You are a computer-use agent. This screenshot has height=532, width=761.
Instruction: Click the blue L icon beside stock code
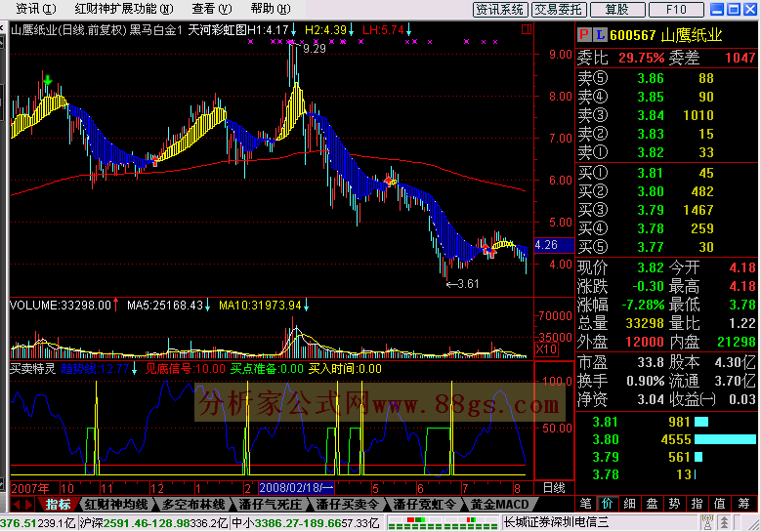click(601, 34)
